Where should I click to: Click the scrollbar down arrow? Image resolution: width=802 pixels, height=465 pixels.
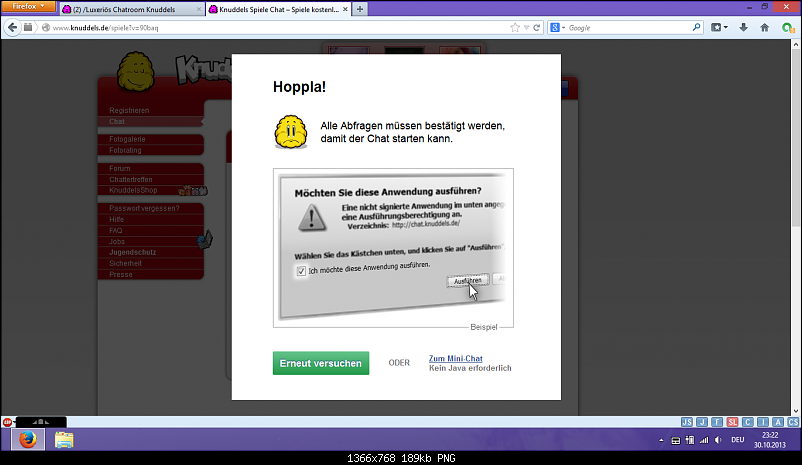click(x=796, y=411)
